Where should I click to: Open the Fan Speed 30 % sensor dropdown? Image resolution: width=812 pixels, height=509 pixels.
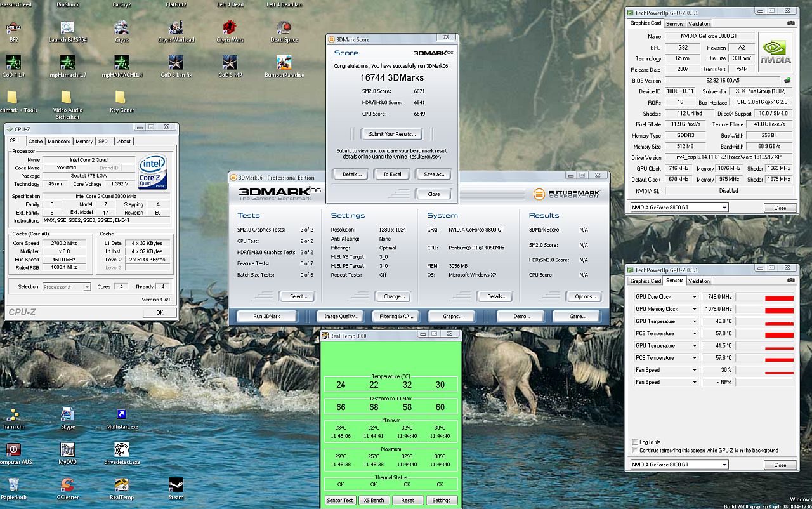pos(695,370)
